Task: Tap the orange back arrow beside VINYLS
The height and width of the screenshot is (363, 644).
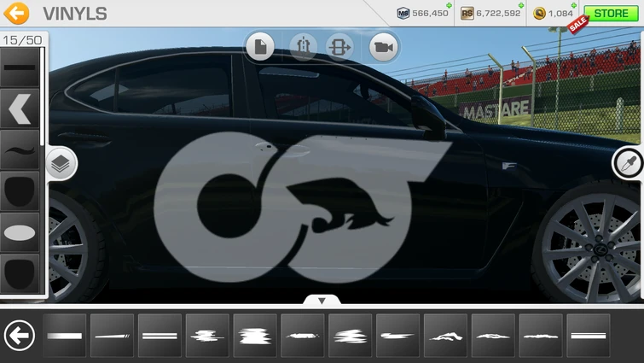Action: (16, 13)
